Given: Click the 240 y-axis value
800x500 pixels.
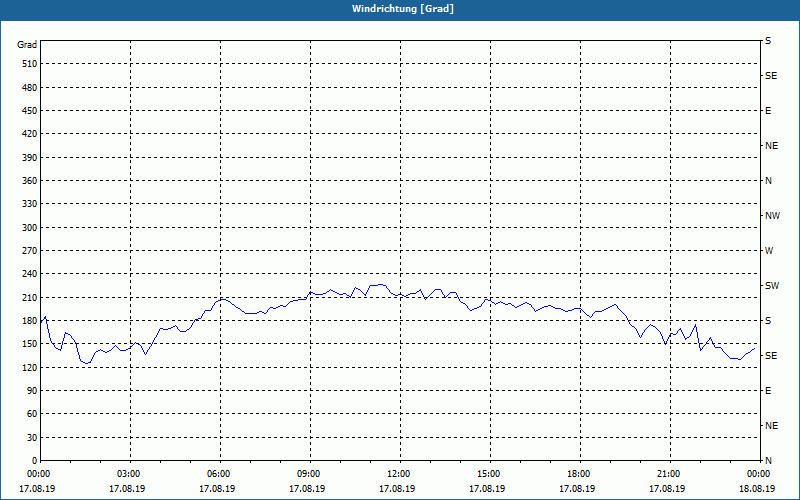Looking at the screenshot, I should (30, 274).
